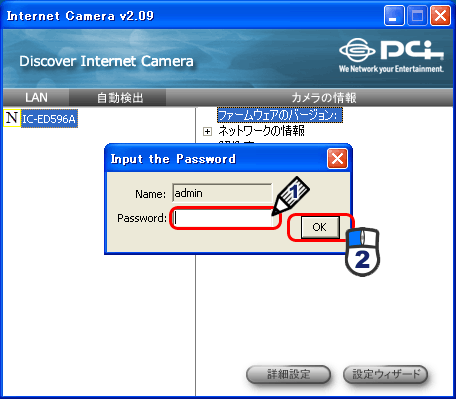Click the OK button in password dialog
456x420 pixels.
tap(320, 227)
